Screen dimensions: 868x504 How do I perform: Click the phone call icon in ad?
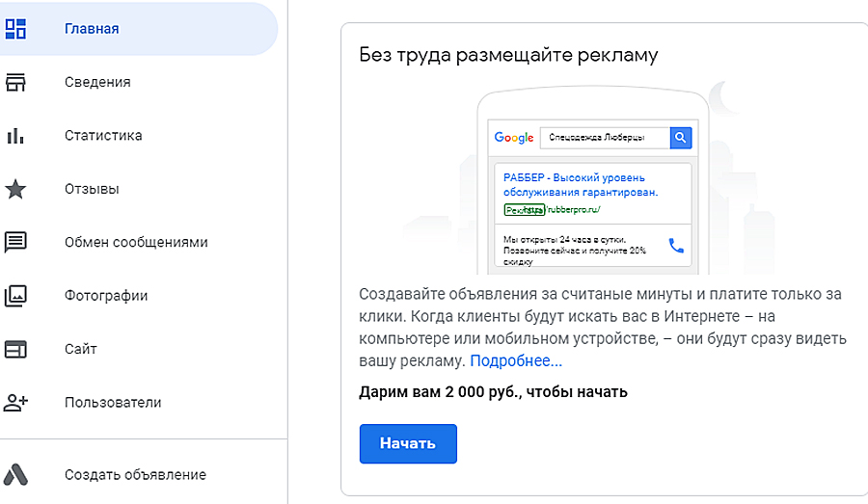point(675,245)
